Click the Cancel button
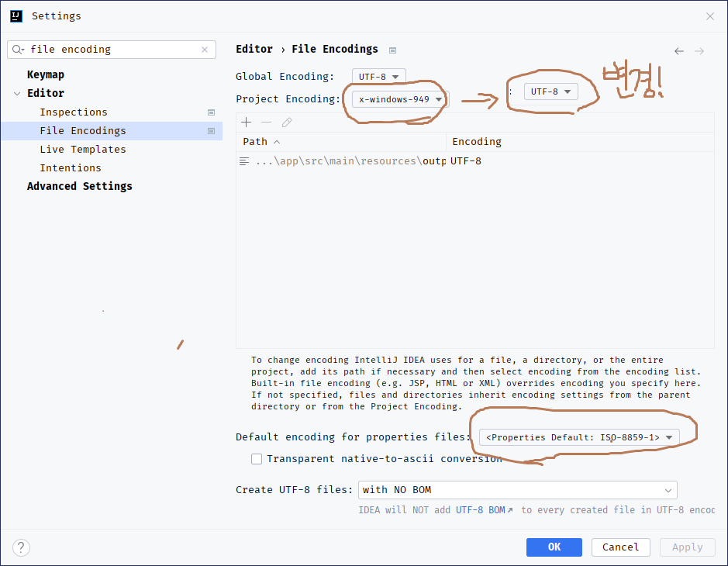Image resolution: width=728 pixels, height=566 pixels. point(620,547)
